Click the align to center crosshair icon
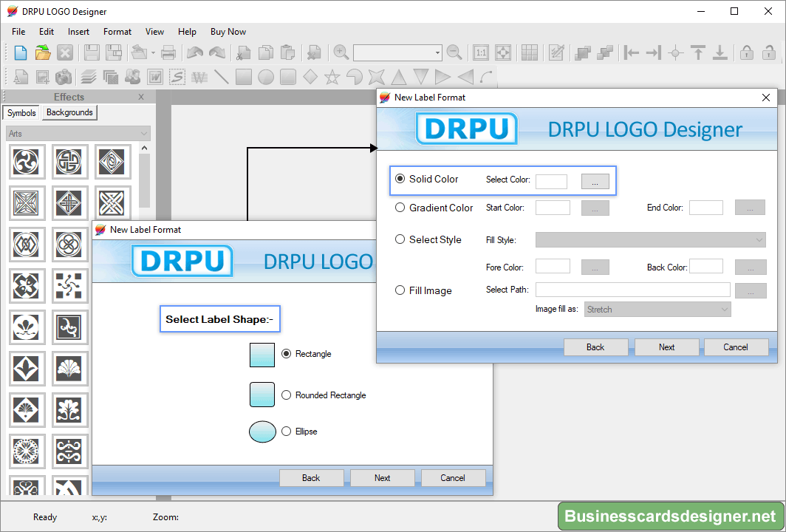Image resolution: width=786 pixels, height=532 pixels. [676, 52]
